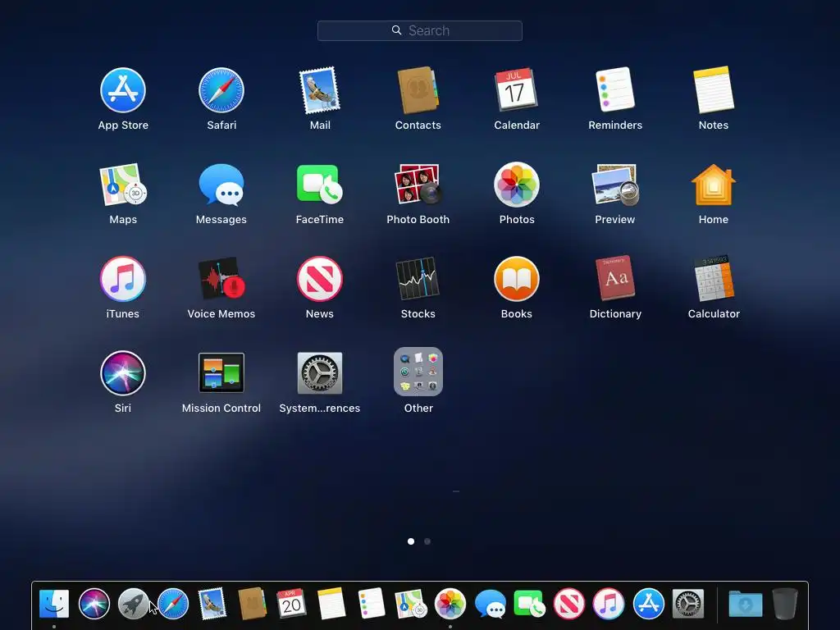Launch Photo Booth app
840x630 pixels.
418,185
